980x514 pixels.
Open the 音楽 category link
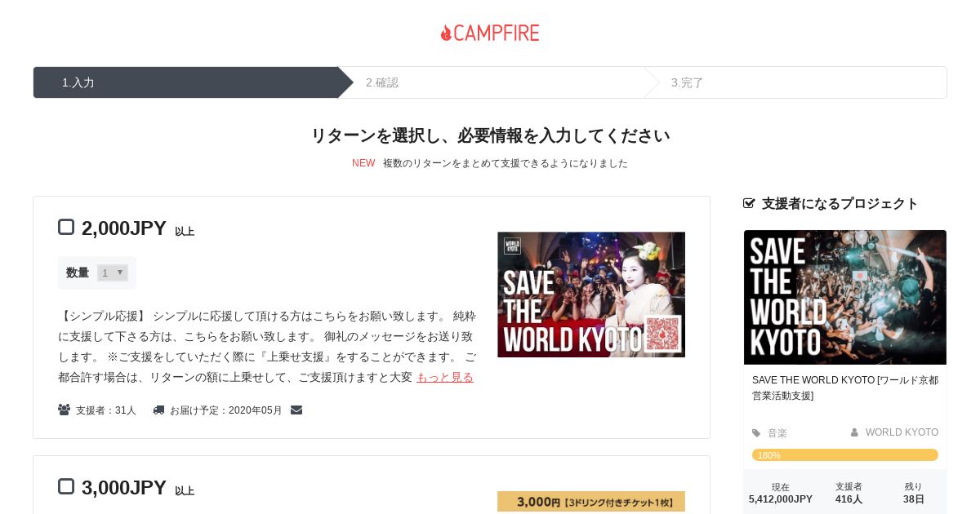(x=777, y=433)
